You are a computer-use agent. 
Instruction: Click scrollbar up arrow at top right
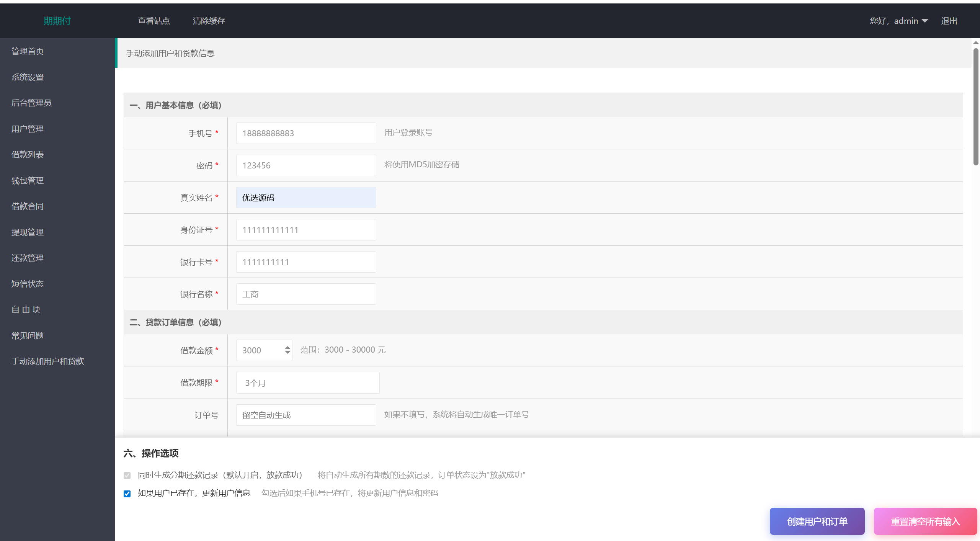[x=976, y=43]
